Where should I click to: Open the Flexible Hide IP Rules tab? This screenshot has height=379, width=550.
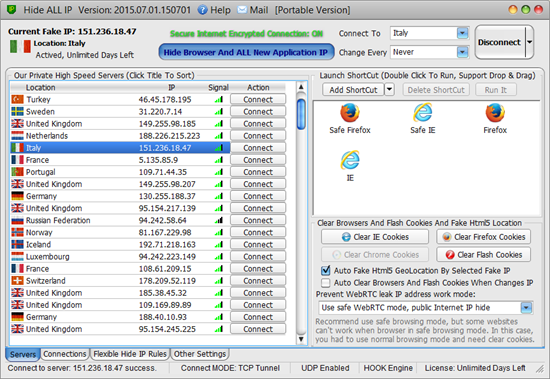tap(130, 354)
